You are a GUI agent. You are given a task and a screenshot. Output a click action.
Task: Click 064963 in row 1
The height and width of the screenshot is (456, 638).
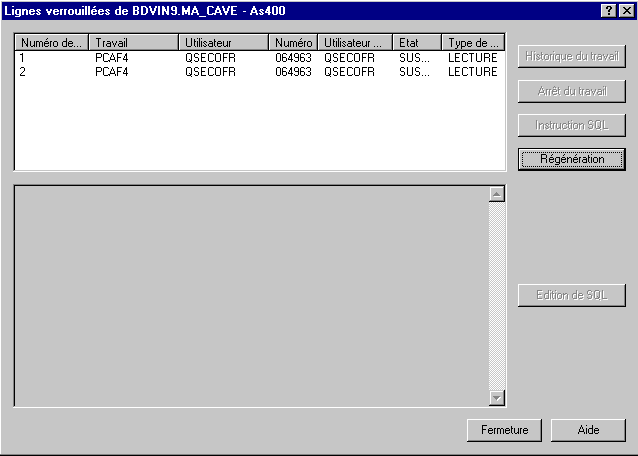tap(293, 58)
